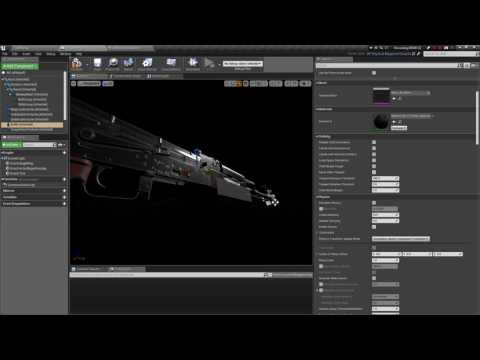Image resolution: width=480 pixels, height=360 pixels.
Task: Click the Details view options eye icon
Action: click(x=474, y=66)
